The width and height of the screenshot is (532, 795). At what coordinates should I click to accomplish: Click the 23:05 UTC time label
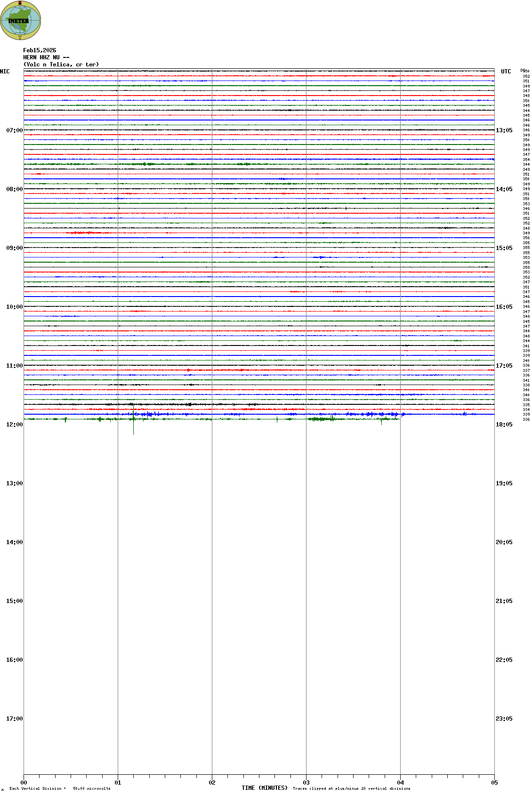[x=504, y=719]
